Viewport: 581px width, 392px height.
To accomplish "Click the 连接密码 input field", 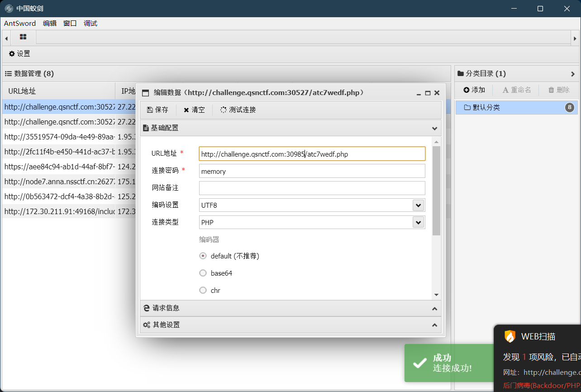I will 312,171.
